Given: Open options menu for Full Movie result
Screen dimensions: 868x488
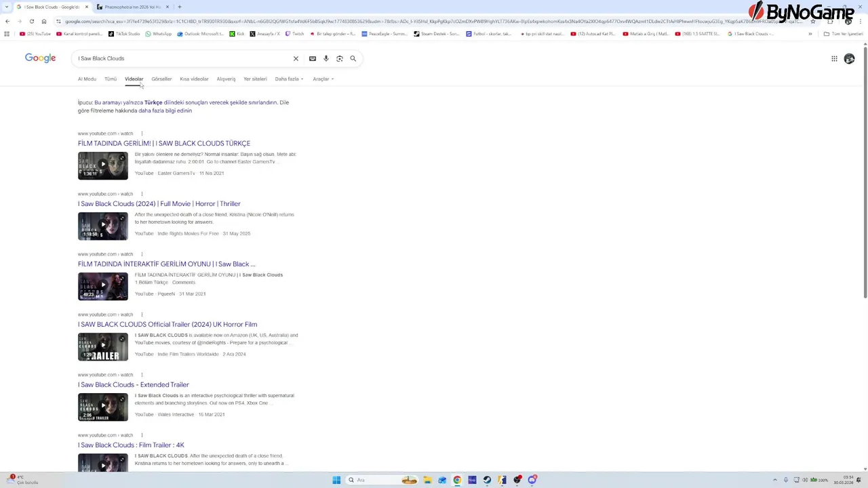Looking at the screenshot, I should [142, 194].
